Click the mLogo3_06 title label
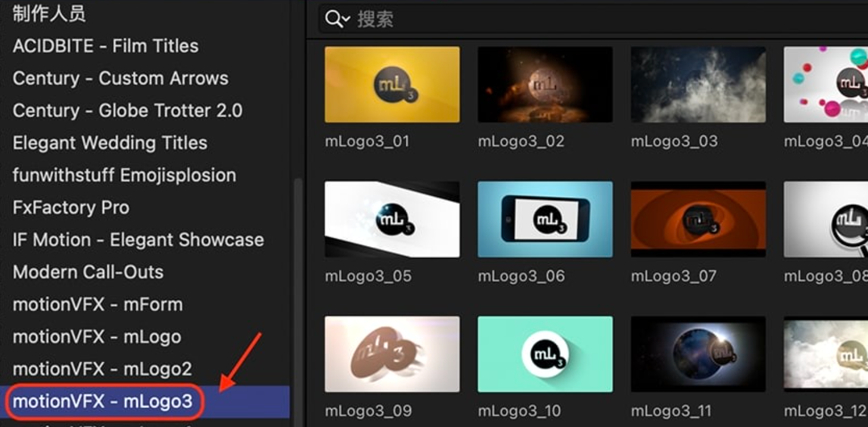 click(521, 276)
